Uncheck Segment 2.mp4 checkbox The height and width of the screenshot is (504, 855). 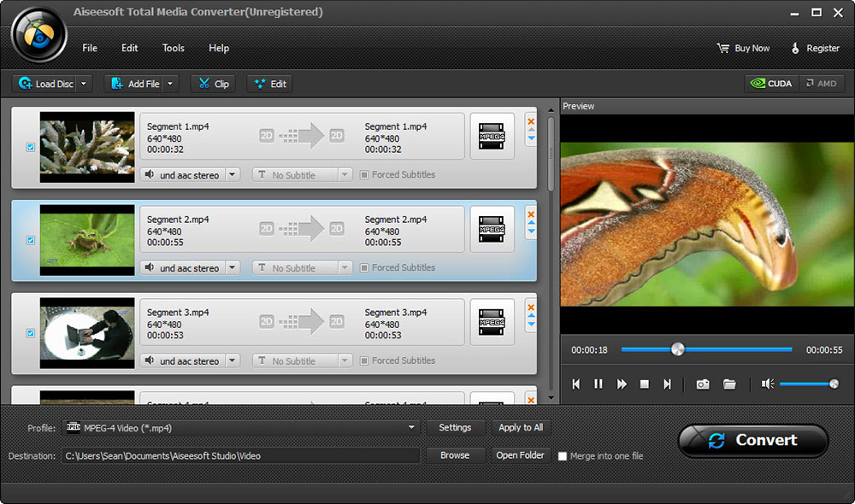(31, 240)
